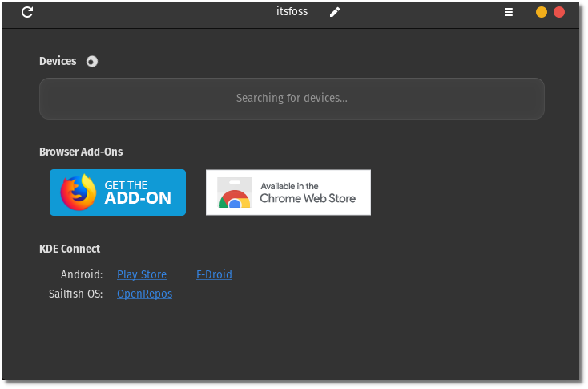
Task: Click the spinner icon beside Devices
Action: [92, 62]
